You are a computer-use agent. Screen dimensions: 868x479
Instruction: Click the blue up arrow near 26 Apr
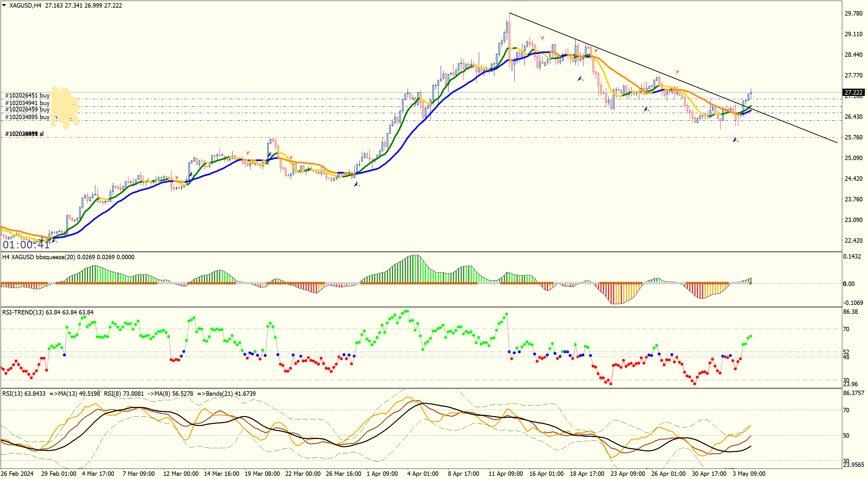646,109
